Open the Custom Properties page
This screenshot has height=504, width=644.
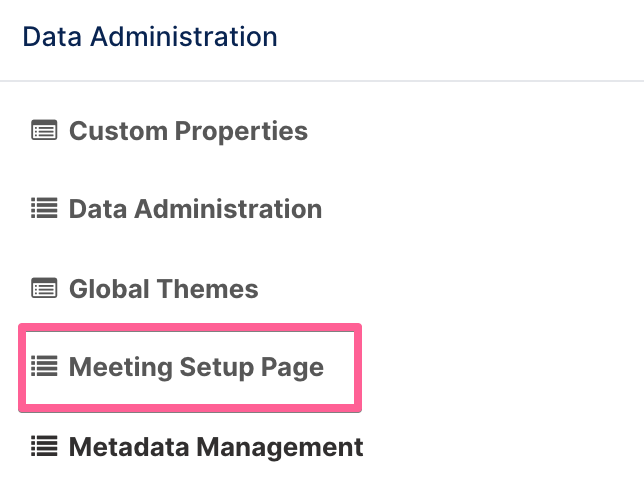(x=170, y=131)
